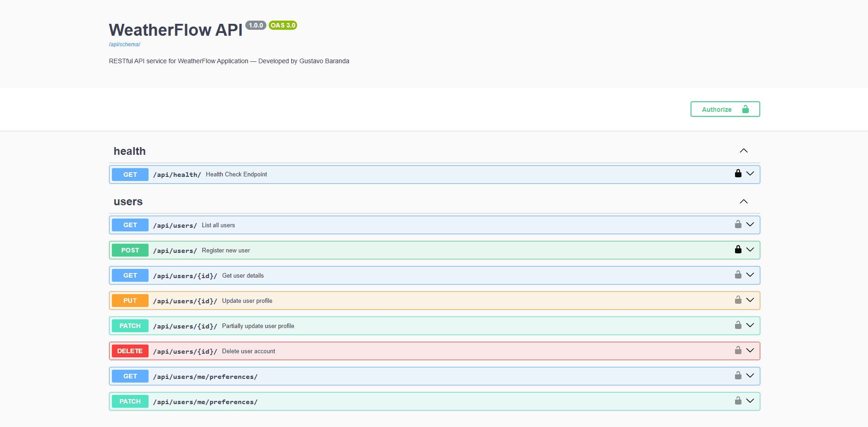Click the 1.0.0 version badge
Image resolution: width=868 pixels, height=427 pixels.
(x=256, y=25)
